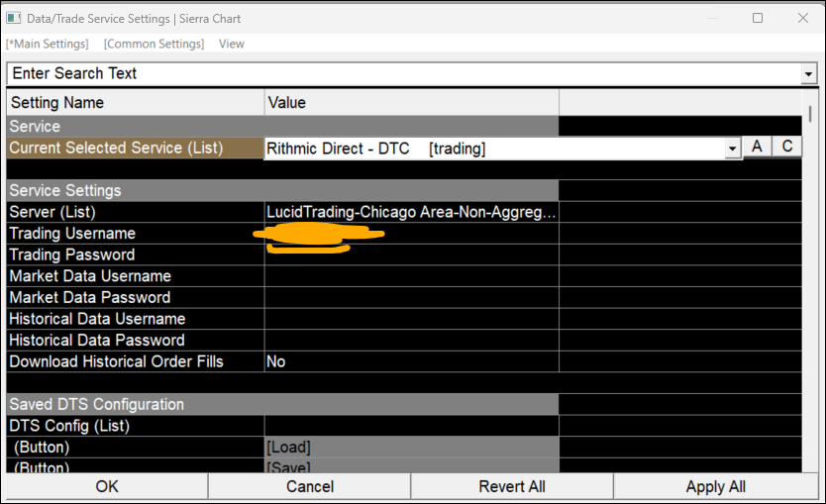This screenshot has width=826, height=504.
Task: Open the View menu
Action: (231, 44)
